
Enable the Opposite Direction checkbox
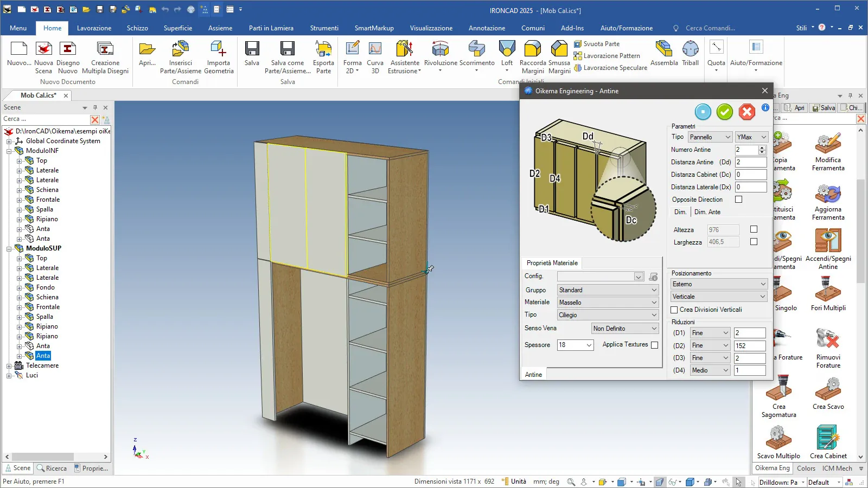[x=738, y=200]
